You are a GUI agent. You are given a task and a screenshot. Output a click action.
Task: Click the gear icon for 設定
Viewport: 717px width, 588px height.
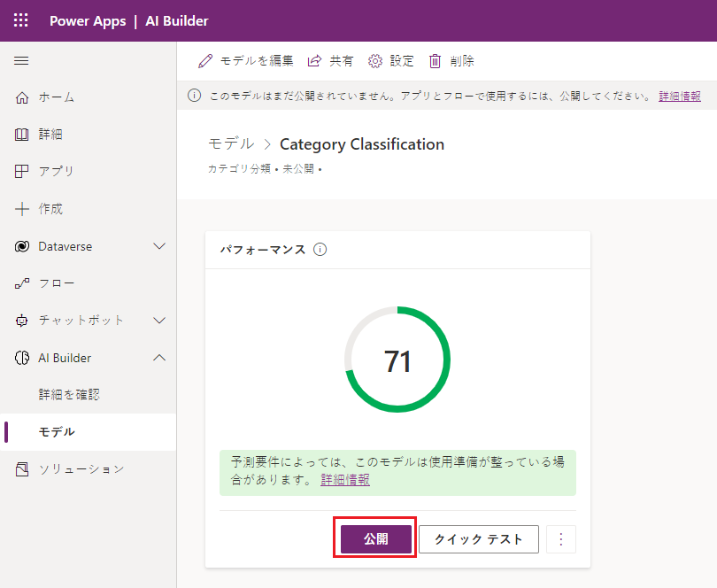pyautogui.click(x=375, y=61)
